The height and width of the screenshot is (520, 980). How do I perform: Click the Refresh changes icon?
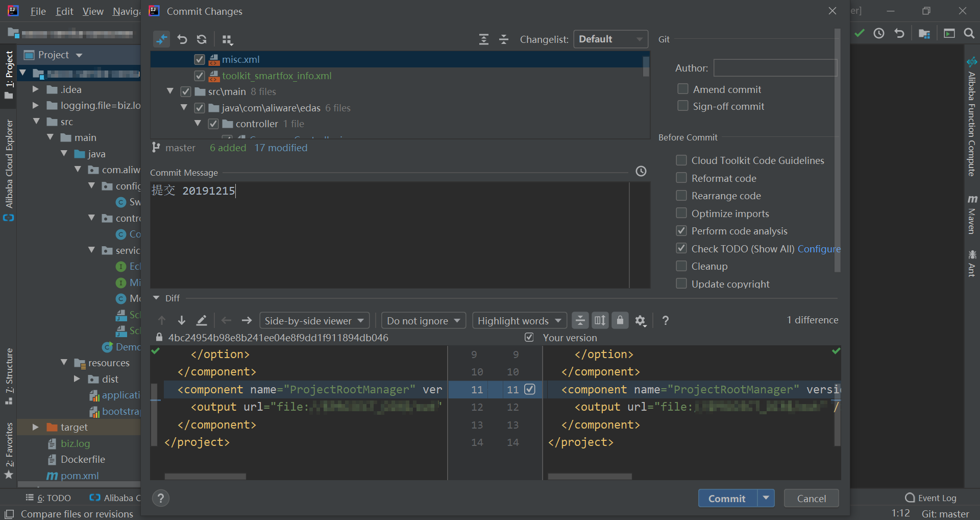[x=202, y=39]
